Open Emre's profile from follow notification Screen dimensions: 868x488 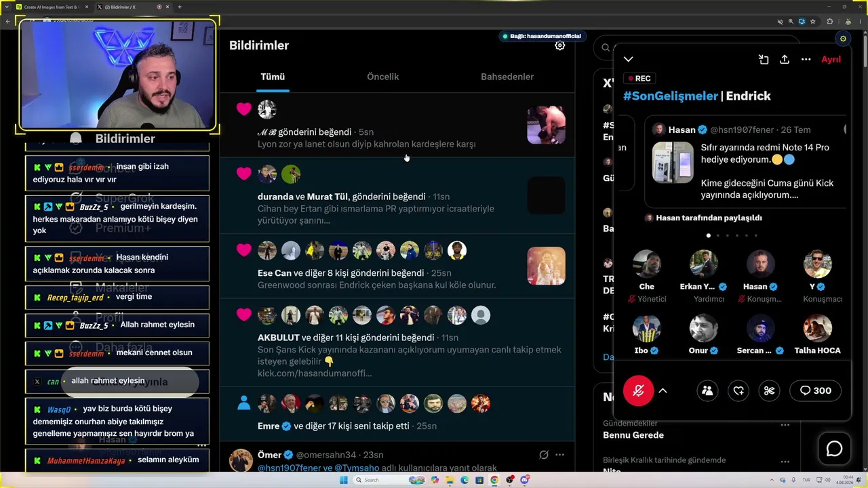269,426
